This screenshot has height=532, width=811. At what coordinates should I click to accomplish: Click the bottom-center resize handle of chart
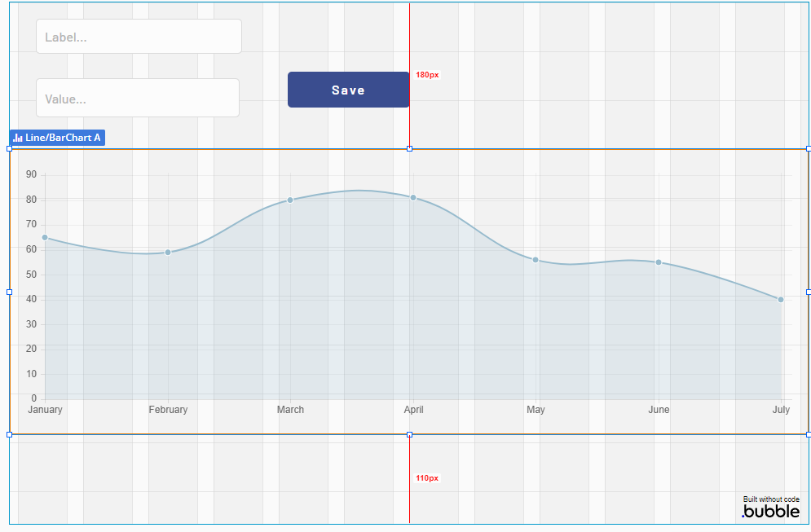[410, 435]
